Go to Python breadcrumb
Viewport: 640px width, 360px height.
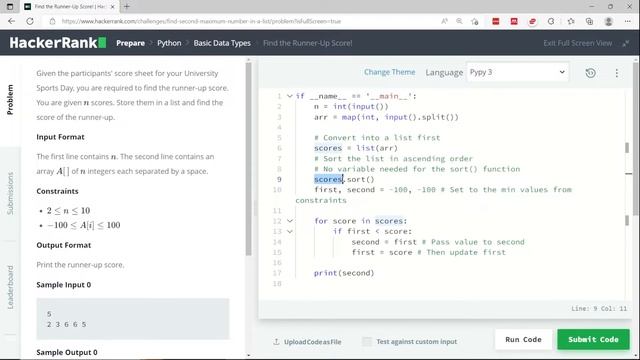point(169,43)
